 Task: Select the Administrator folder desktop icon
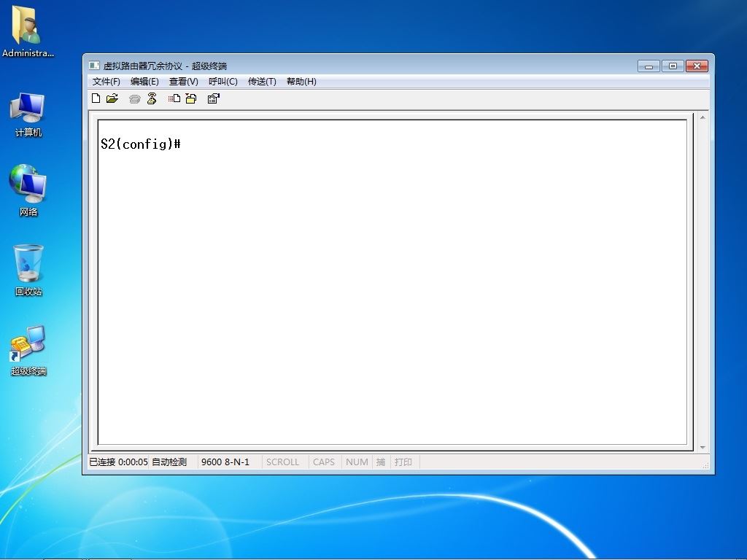[28, 32]
